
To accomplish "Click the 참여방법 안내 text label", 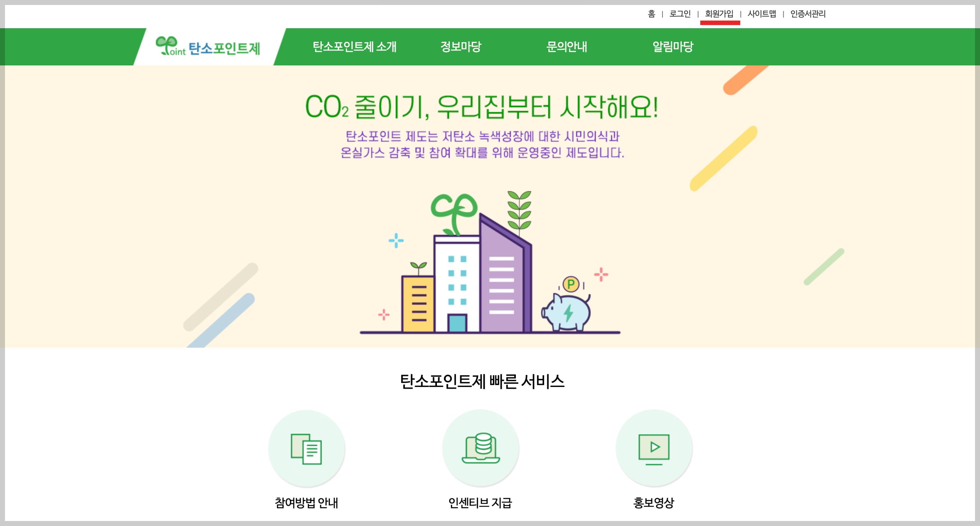I will (307, 503).
